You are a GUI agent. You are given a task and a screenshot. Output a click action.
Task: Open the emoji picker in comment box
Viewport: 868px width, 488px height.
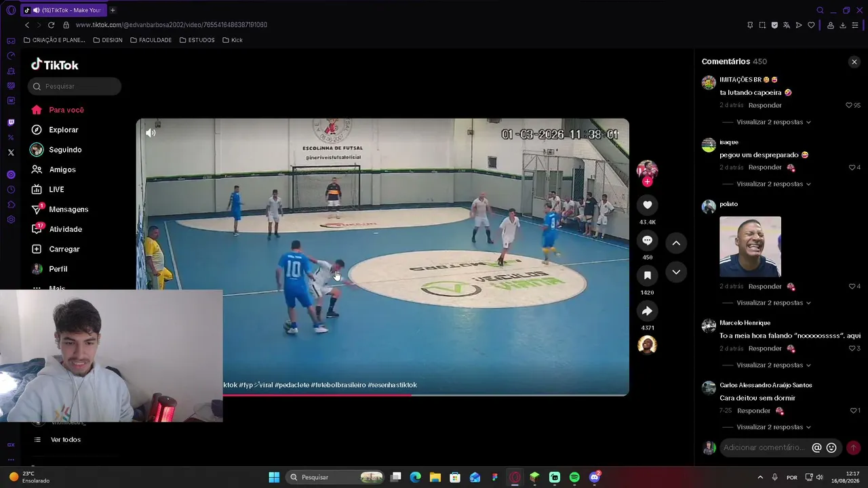[831, 447]
